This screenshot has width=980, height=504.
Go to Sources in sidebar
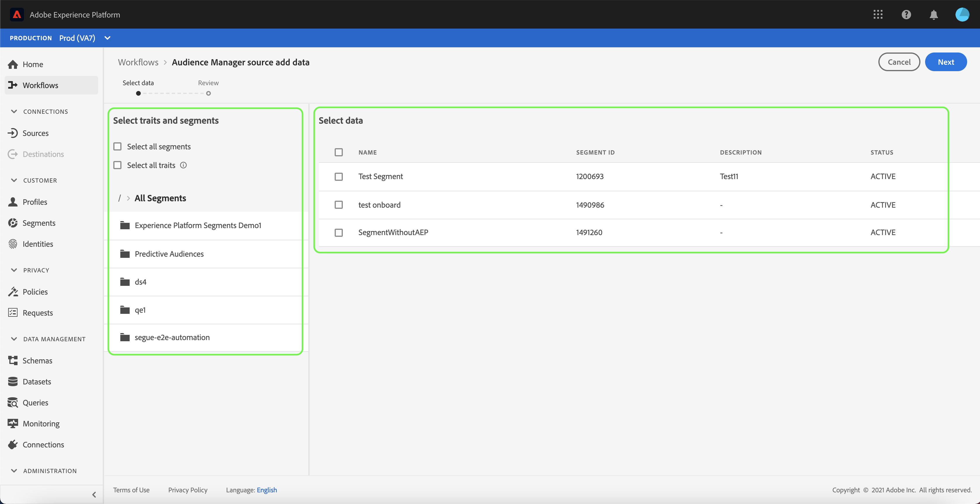[x=35, y=133]
